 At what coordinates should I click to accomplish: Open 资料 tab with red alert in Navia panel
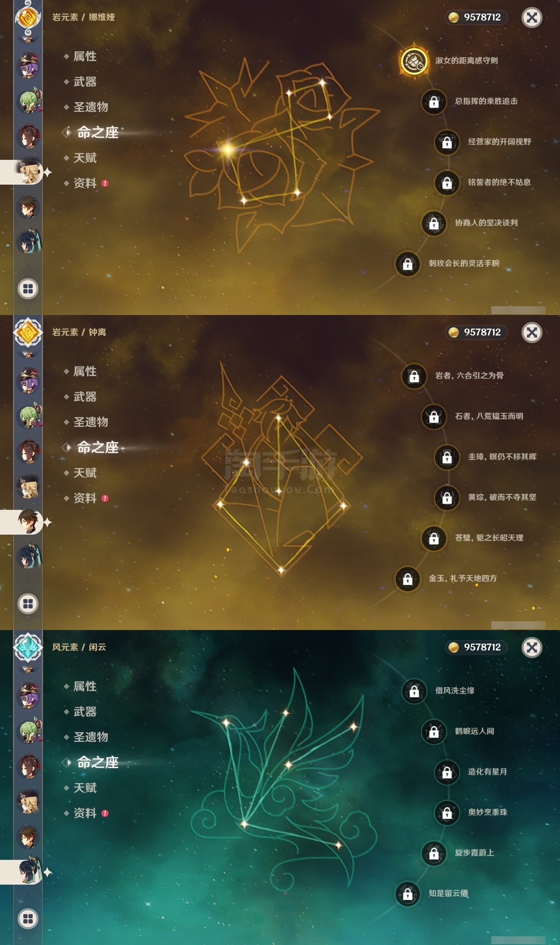coord(86,183)
